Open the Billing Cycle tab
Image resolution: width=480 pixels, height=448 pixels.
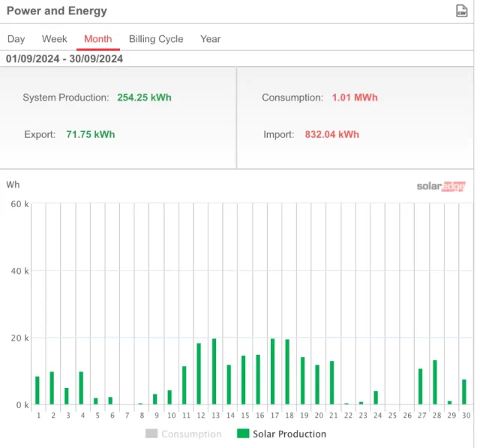156,39
